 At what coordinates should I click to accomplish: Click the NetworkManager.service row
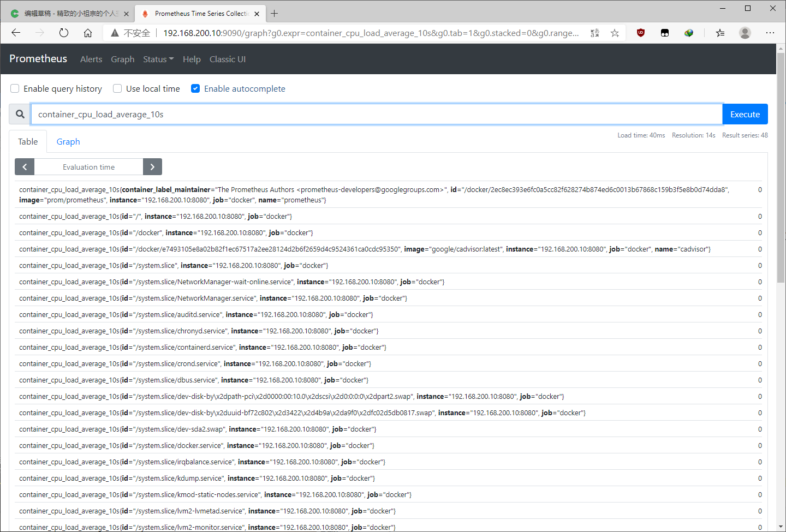388,298
